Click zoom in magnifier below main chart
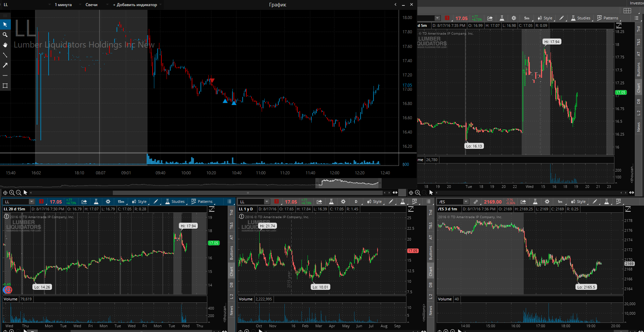Viewport: 644px width, 332px height. click(x=12, y=193)
